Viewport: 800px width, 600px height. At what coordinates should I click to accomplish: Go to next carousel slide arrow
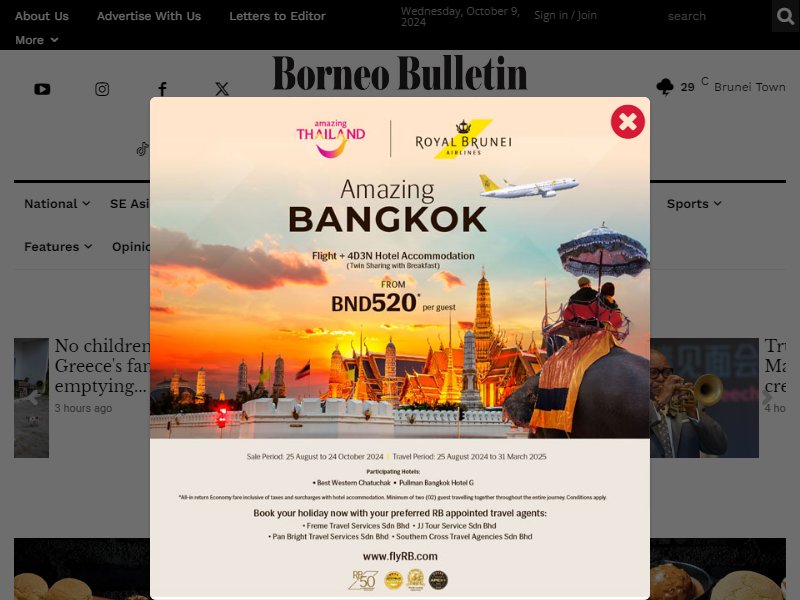(x=767, y=397)
